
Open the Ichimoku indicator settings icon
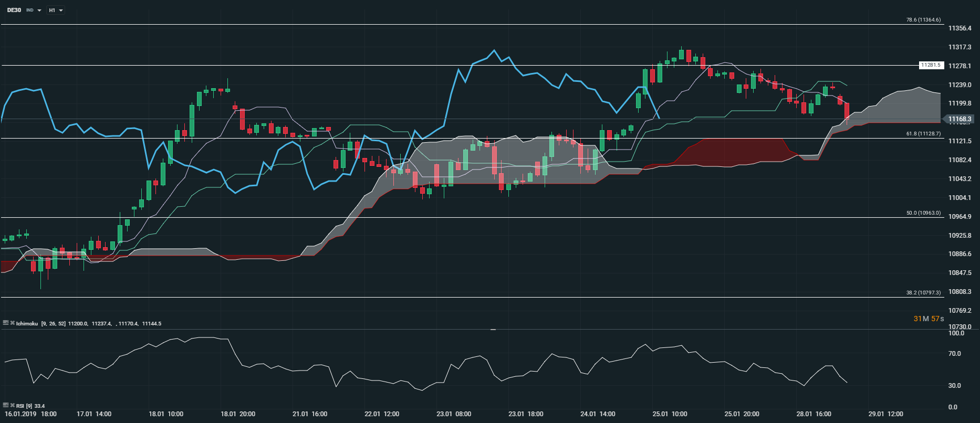(5, 323)
